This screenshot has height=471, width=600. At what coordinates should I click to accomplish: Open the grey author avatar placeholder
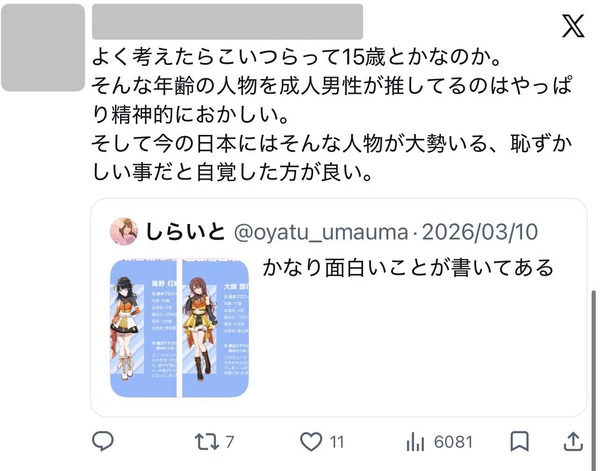(x=43, y=48)
